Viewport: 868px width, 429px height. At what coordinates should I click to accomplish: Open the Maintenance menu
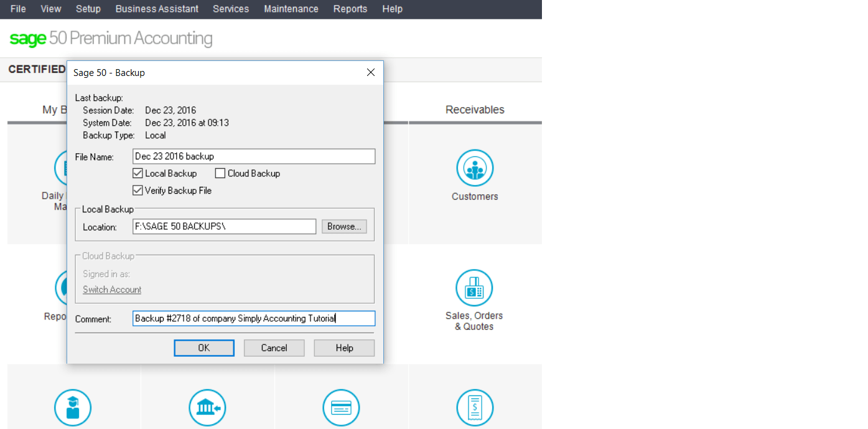pyautogui.click(x=291, y=9)
